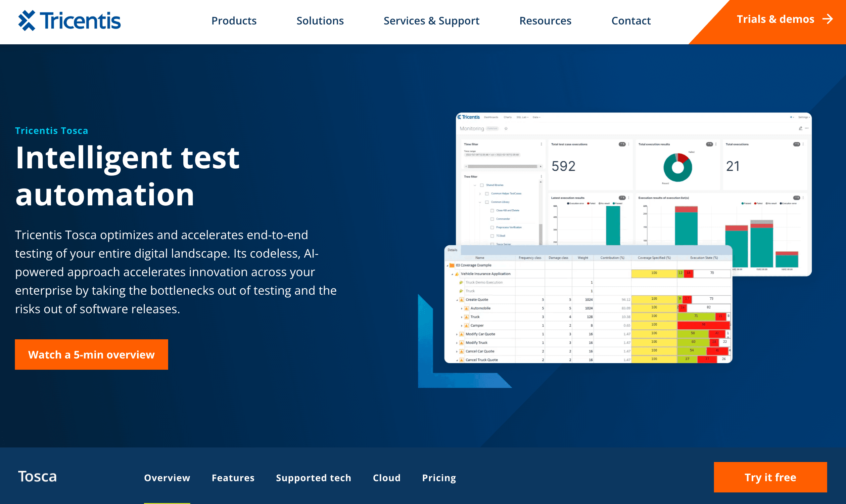Open kebab menu on Execution results of execution list(s)
Screen dimensions: 846x504
click(803, 198)
